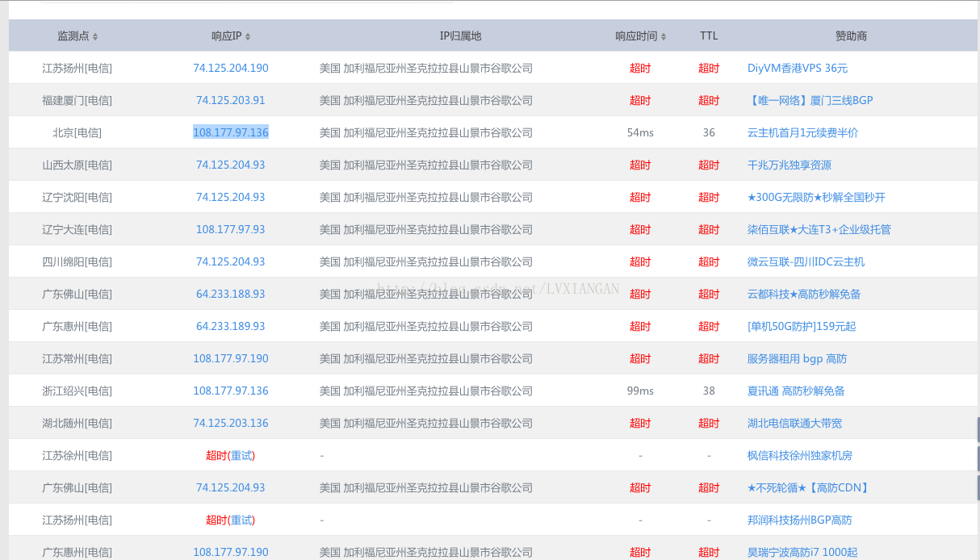
Task: Open 74.125.204.93 in 山西太原 row
Action: [231, 165]
